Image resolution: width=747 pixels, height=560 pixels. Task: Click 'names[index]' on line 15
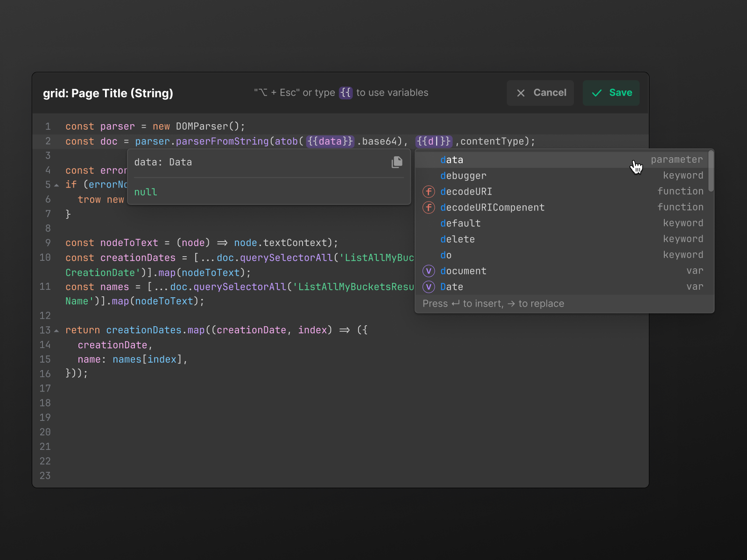click(147, 360)
